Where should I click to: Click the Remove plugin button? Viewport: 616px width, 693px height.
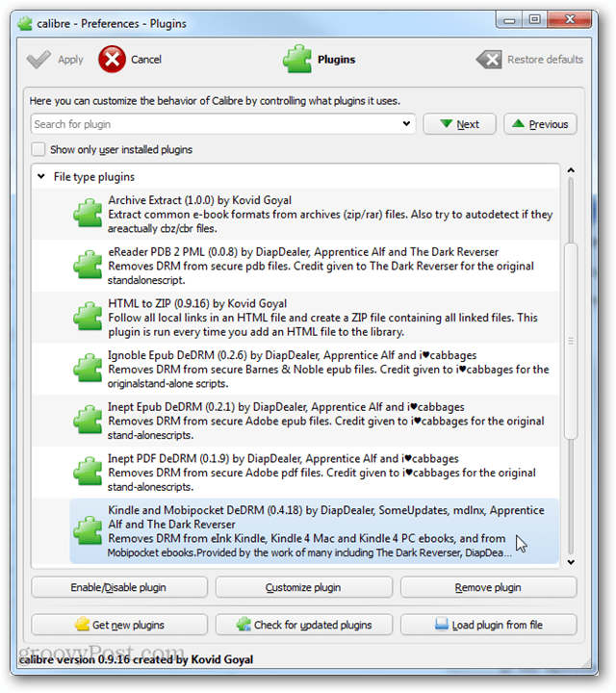(x=488, y=587)
